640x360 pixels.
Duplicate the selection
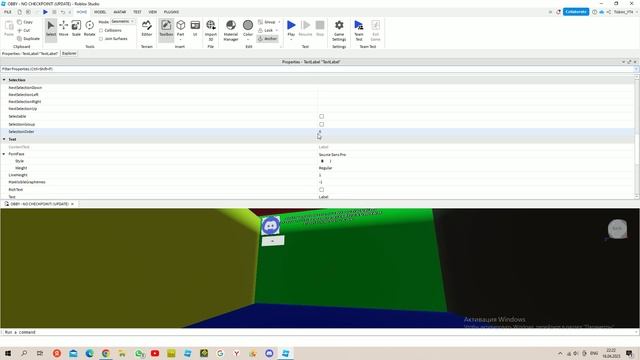point(29,39)
